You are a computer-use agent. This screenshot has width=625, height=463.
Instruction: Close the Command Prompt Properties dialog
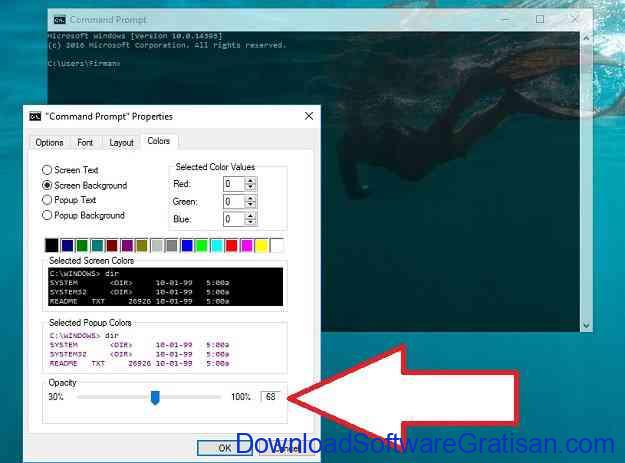pyautogui.click(x=309, y=116)
